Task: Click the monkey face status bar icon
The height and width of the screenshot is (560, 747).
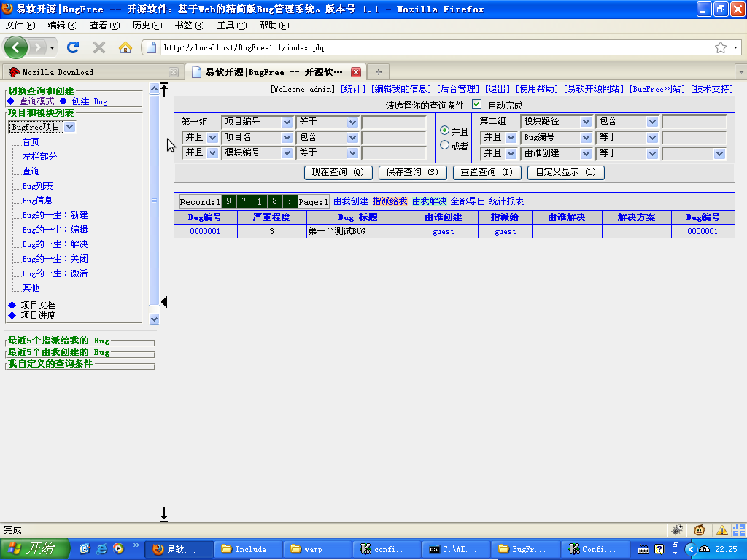Action: point(700,529)
